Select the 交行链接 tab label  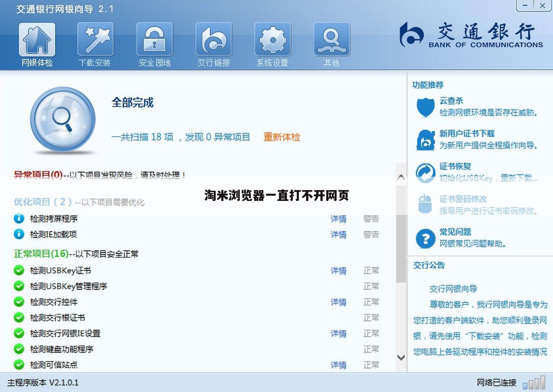click(x=214, y=63)
